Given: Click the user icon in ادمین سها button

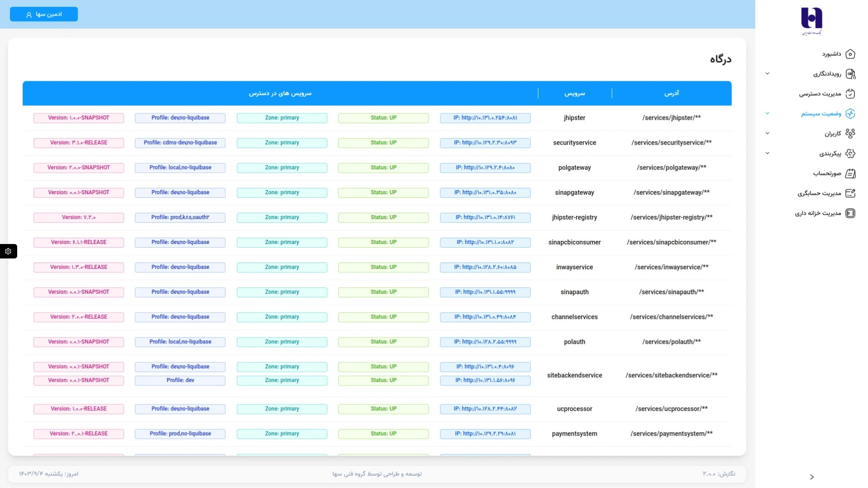Looking at the screenshot, I should pos(29,15).
